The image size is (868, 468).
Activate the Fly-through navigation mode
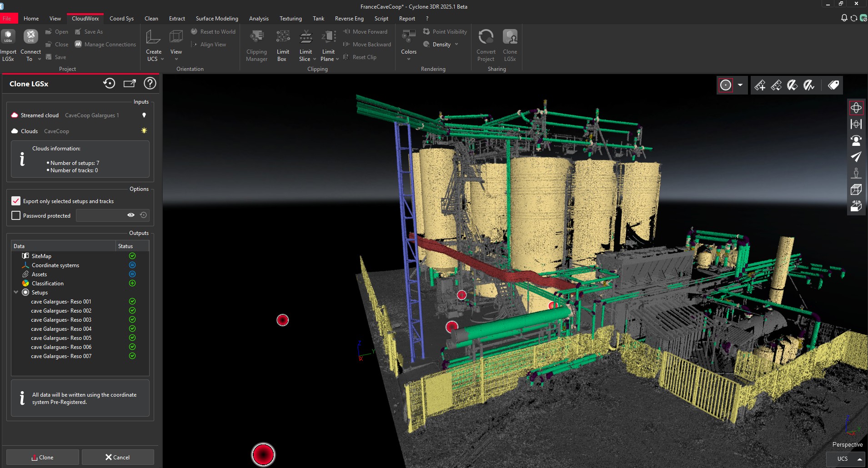857,157
